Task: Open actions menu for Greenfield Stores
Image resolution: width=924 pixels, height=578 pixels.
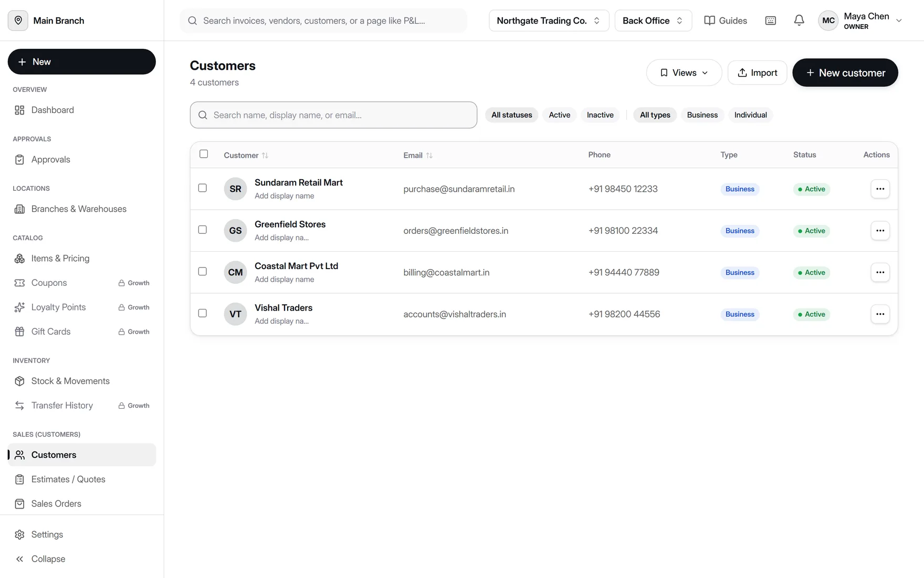Action: pyautogui.click(x=880, y=231)
